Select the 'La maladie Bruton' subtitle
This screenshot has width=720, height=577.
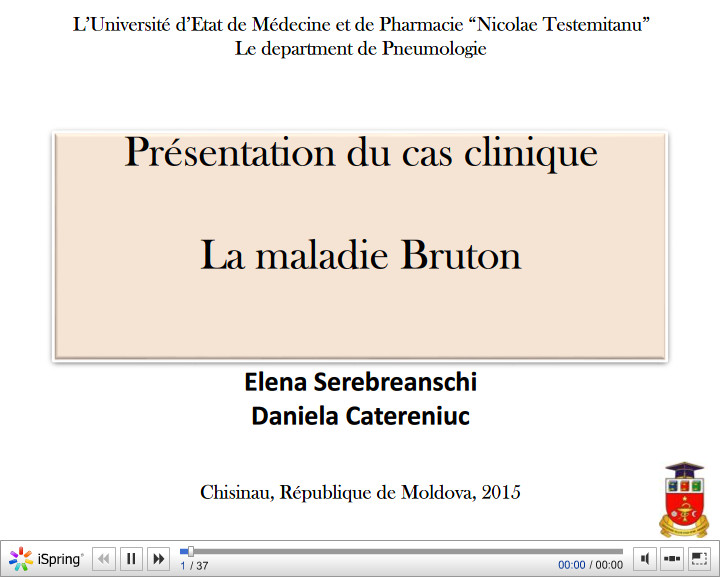point(360,255)
